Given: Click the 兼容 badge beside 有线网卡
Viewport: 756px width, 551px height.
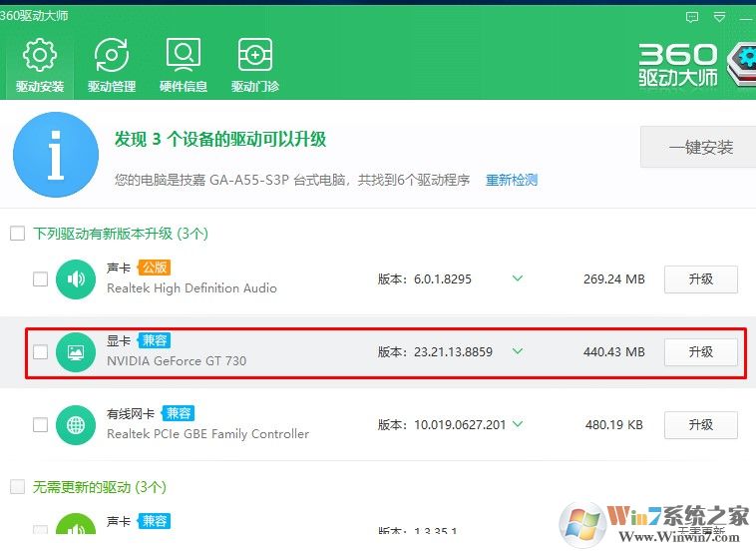Looking at the screenshot, I should tap(178, 413).
